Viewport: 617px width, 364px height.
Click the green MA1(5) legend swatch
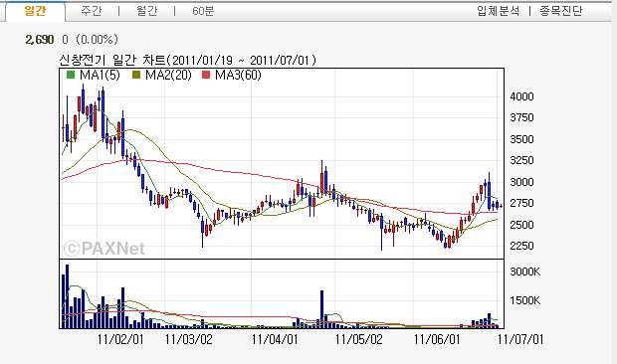pos(71,75)
